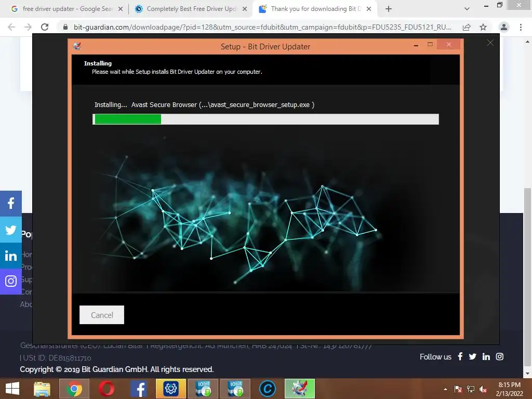This screenshot has height=399, width=532.
Task: Cancel the Bit Driver Updater installation
Action: [x=102, y=315]
